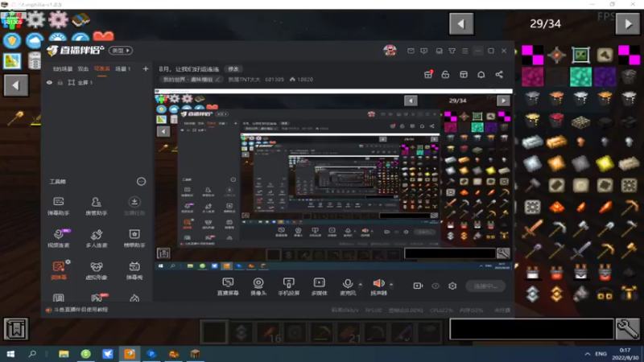Open File Explorer from taskbar
Screen dimensions: 644x362
coord(64,353)
